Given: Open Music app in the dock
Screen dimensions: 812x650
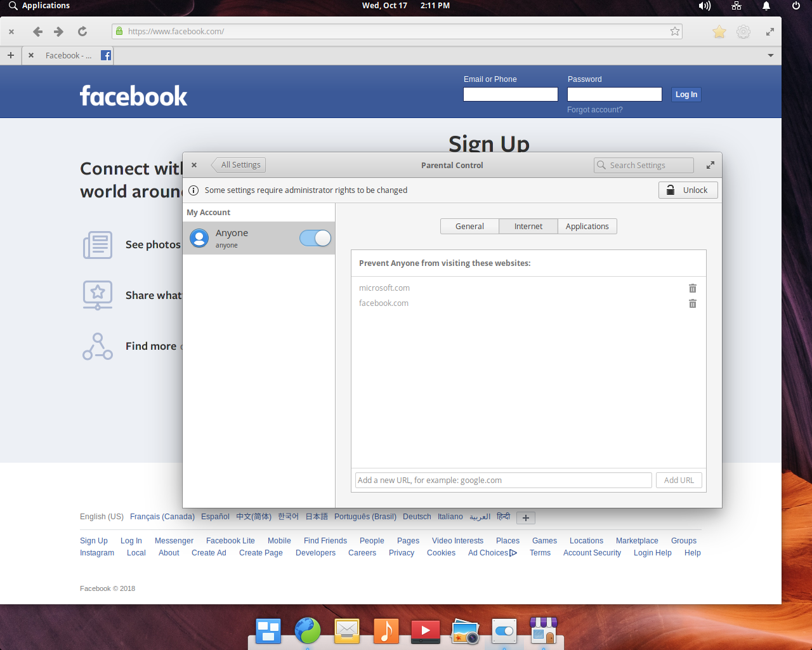Looking at the screenshot, I should (x=386, y=631).
